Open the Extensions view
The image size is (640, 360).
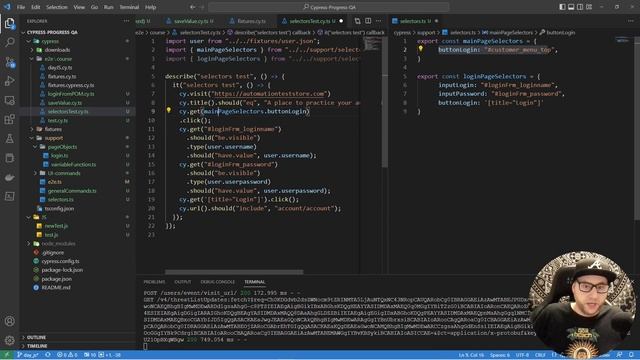10,119
